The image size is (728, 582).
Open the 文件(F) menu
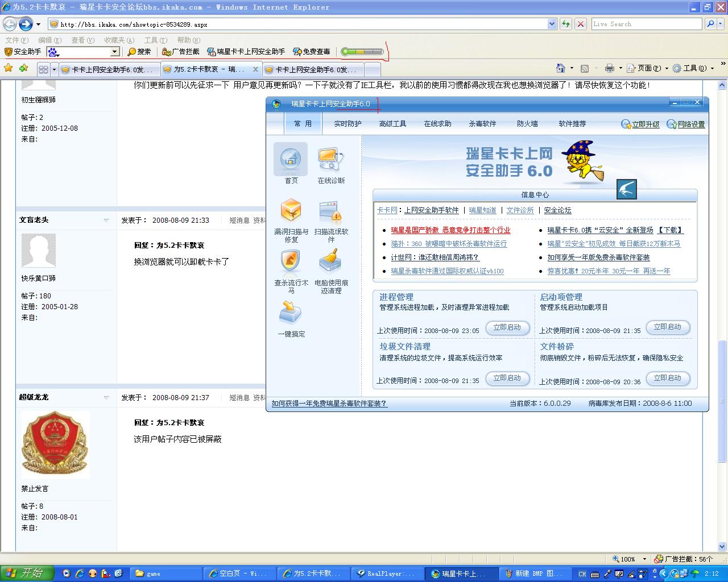pyautogui.click(x=16, y=40)
